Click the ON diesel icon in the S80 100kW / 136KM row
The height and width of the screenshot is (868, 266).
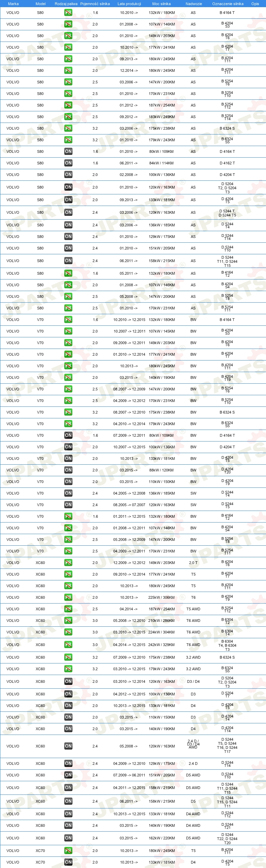pyautogui.click(x=68, y=175)
